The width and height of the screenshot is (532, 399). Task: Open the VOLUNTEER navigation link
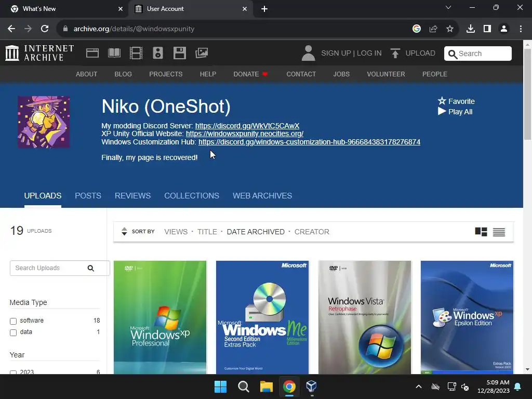pyautogui.click(x=386, y=74)
